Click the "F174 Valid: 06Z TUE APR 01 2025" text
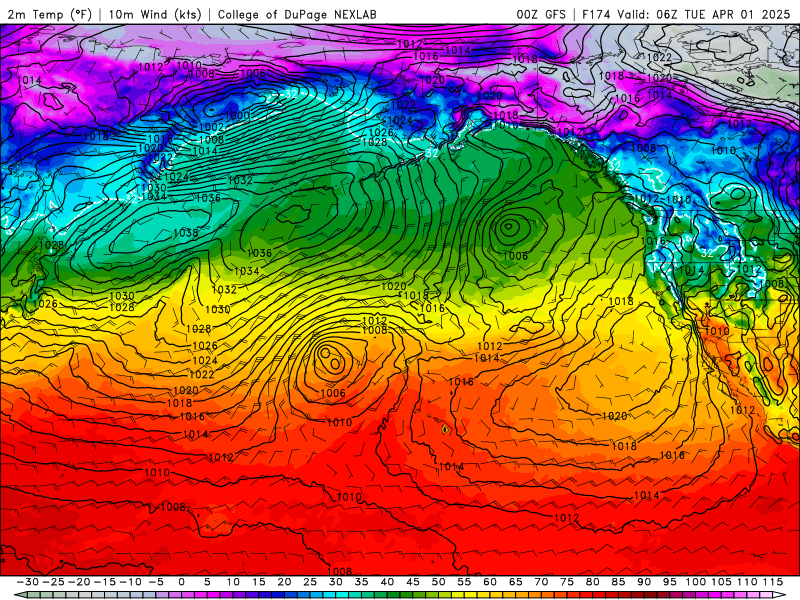 pos(686,14)
